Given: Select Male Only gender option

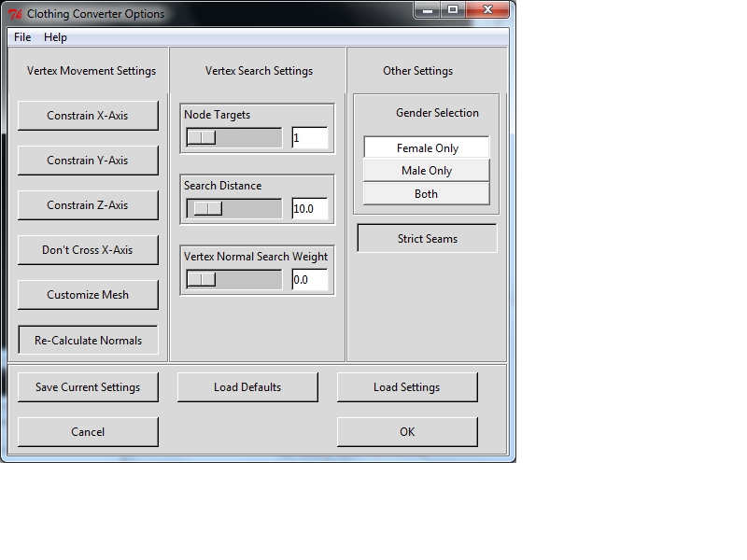Looking at the screenshot, I should (x=427, y=170).
